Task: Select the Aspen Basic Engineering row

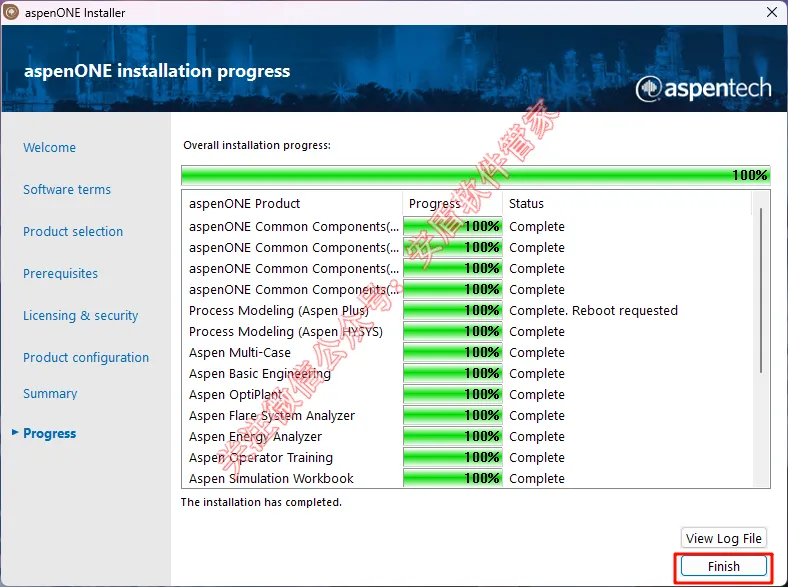Action: [x=467, y=373]
